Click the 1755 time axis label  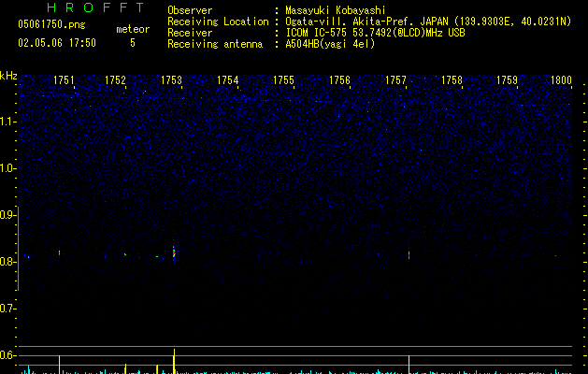point(283,80)
